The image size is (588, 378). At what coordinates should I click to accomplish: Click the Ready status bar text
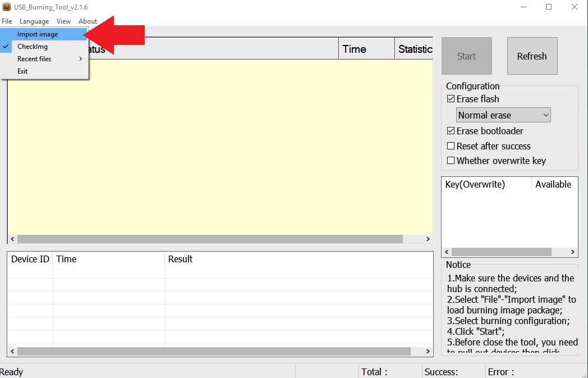[x=12, y=372]
